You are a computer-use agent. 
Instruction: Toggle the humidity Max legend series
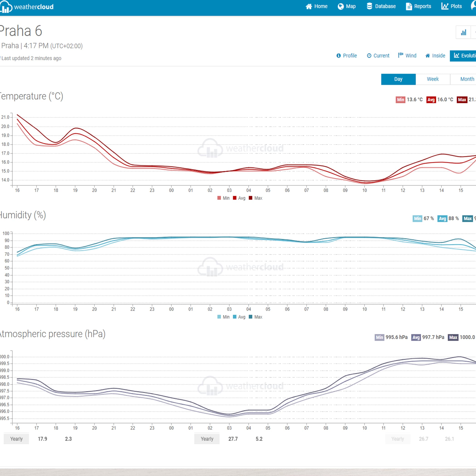tap(255, 317)
